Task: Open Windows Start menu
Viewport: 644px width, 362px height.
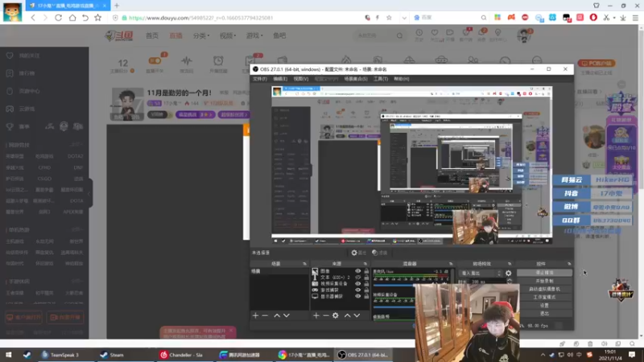Action: coord(8,355)
